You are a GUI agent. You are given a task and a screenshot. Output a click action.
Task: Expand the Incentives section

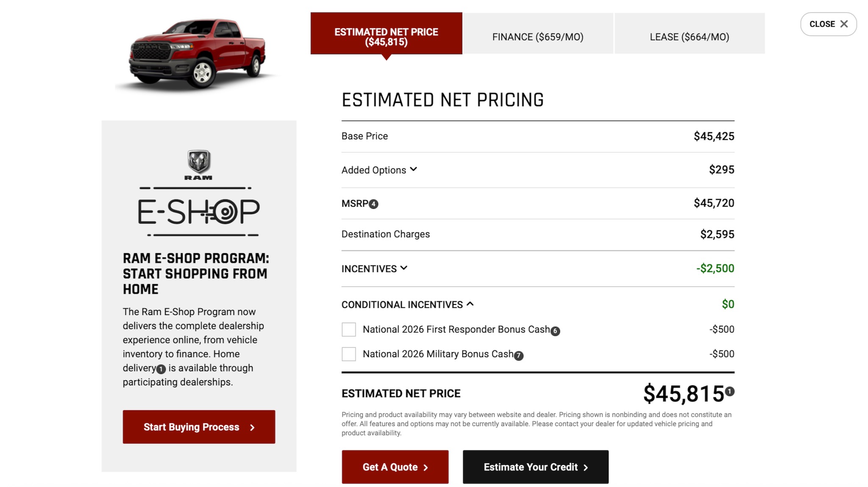coord(404,268)
